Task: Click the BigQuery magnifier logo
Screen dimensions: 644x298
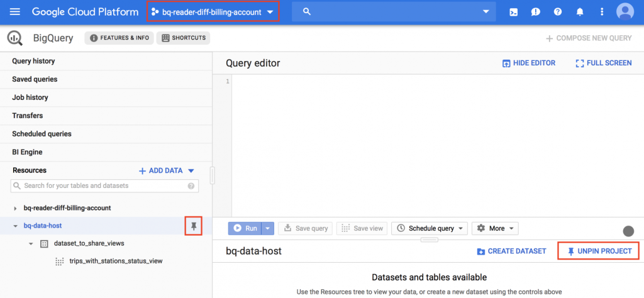Action: pyautogui.click(x=15, y=38)
